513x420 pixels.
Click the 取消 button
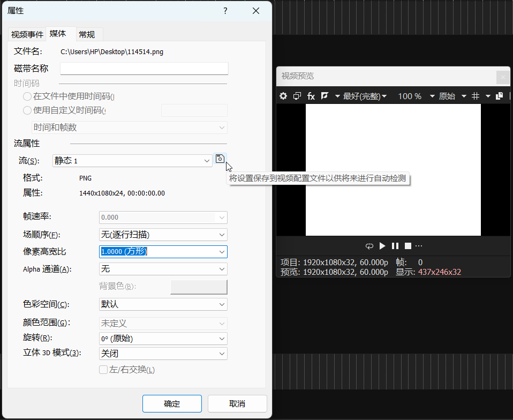click(237, 404)
